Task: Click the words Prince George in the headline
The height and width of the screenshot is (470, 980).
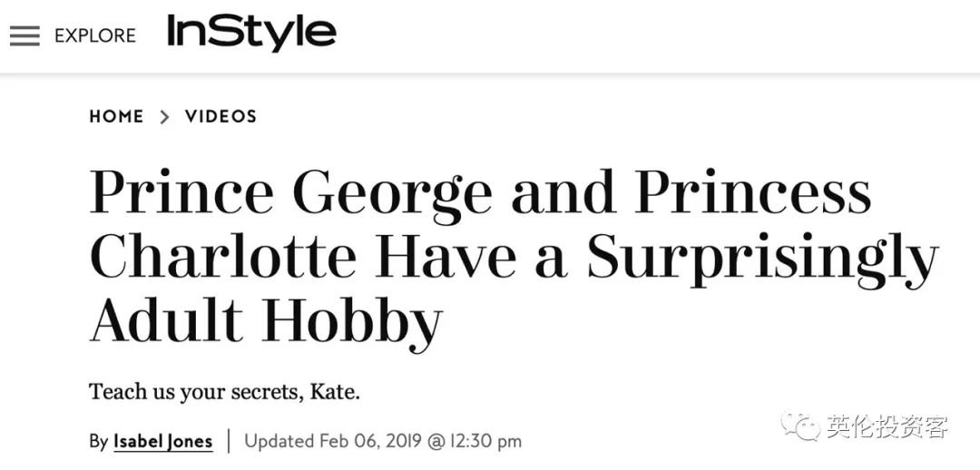Action: [x=290, y=194]
